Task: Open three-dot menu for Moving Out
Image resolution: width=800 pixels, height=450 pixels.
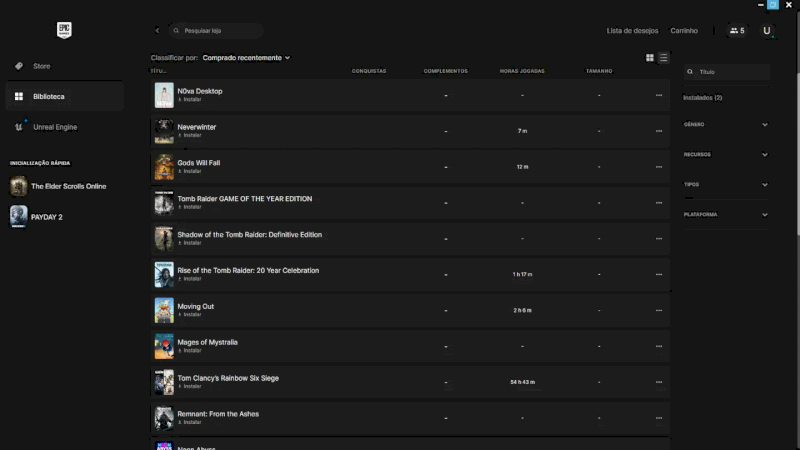Action: 659,310
